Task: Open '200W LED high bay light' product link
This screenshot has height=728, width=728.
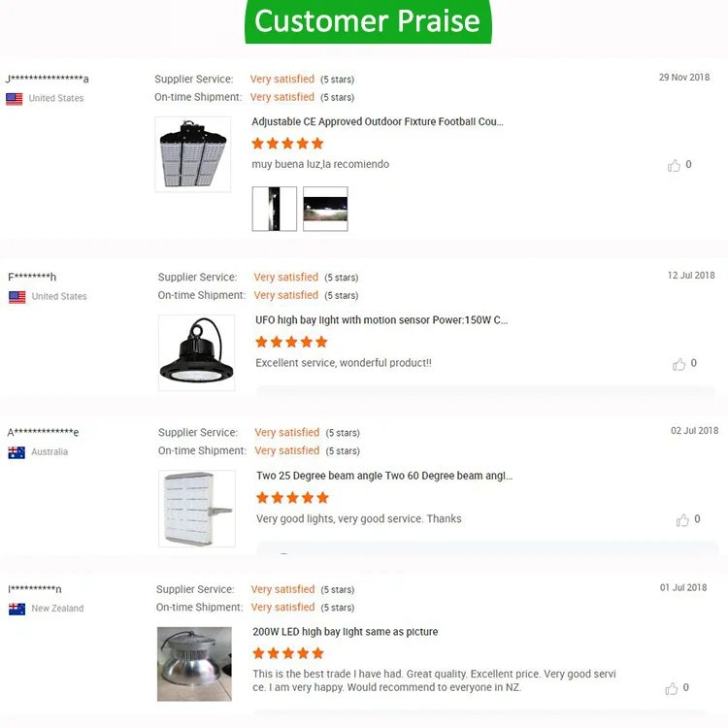Action: 345,632
